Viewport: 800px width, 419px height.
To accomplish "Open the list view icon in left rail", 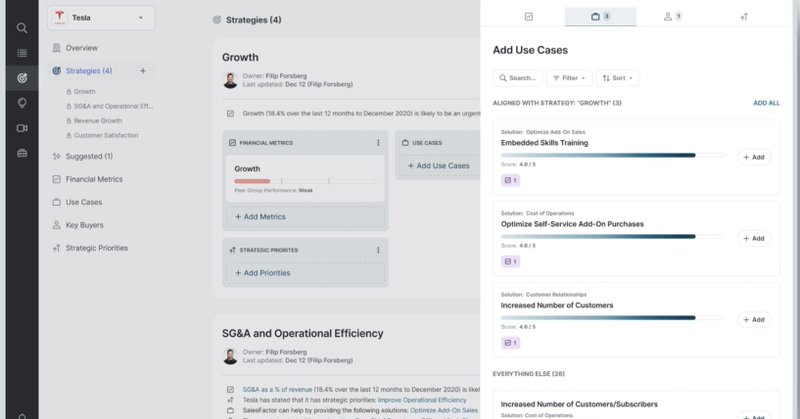I will pyautogui.click(x=21, y=53).
